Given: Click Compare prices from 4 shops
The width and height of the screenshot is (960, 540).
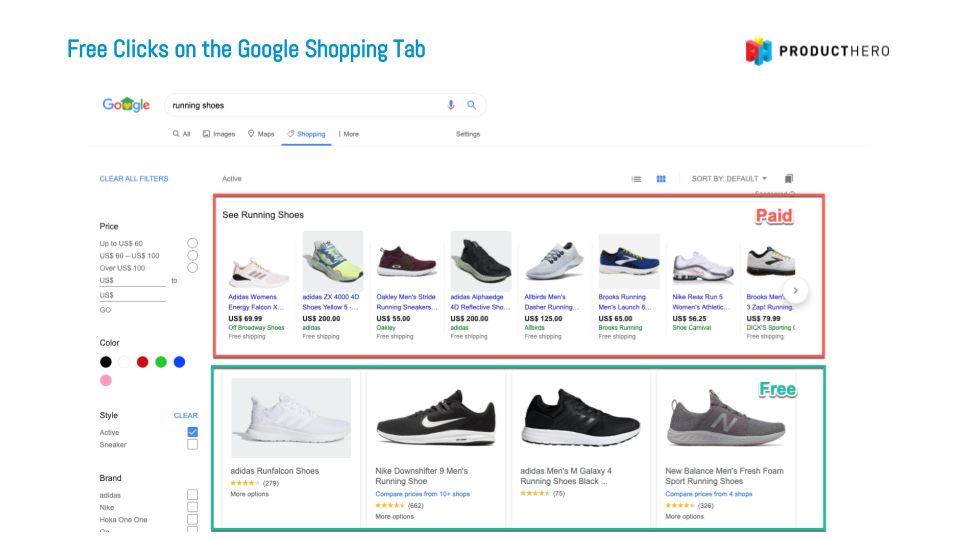Looking at the screenshot, I should click(708, 494).
